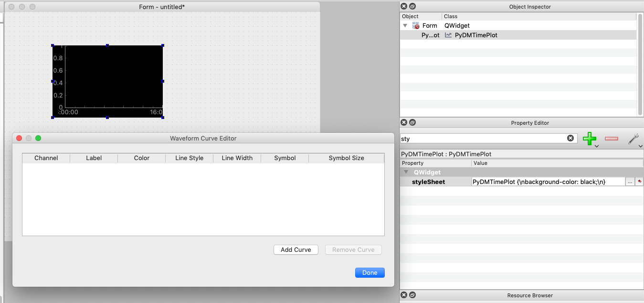Viewport: 644px width, 303px height.
Task: Select the Py...ot object in Object Inspector
Action: pyautogui.click(x=431, y=35)
